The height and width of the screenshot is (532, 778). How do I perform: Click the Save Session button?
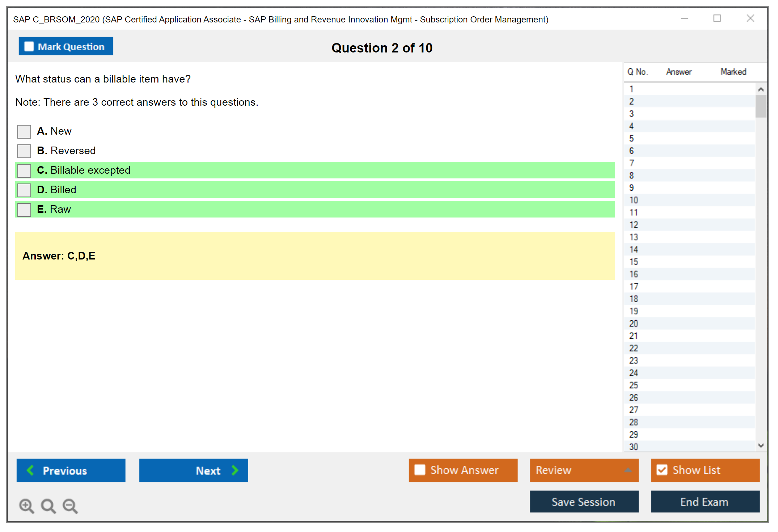click(584, 502)
